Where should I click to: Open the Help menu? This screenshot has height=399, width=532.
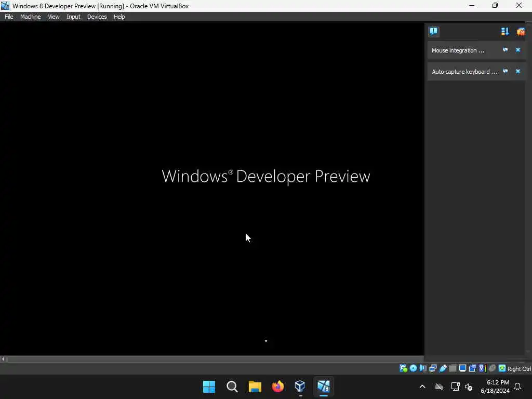click(x=119, y=17)
